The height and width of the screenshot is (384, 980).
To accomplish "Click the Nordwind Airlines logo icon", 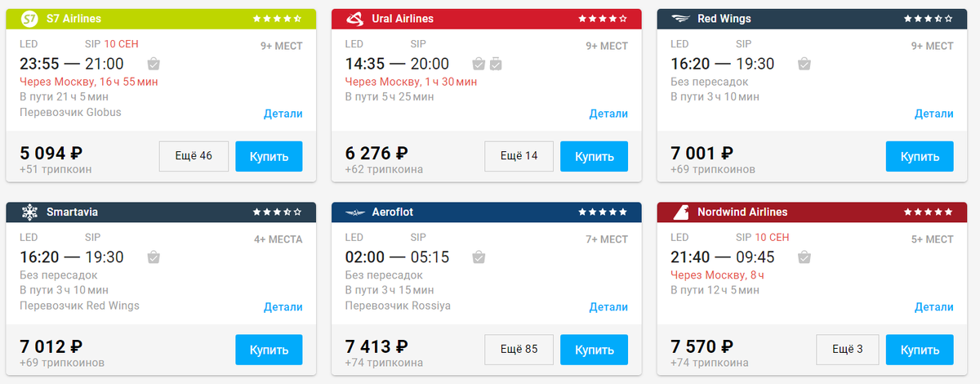I will pyautogui.click(x=679, y=212).
